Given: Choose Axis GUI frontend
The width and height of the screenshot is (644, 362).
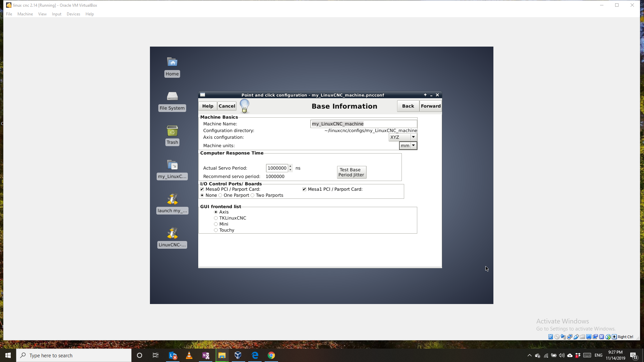Looking at the screenshot, I should 216,212.
